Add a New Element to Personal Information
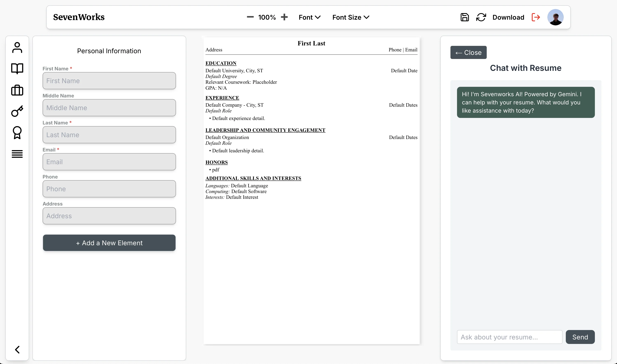Viewport: 617px width, 364px height. [x=109, y=243]
